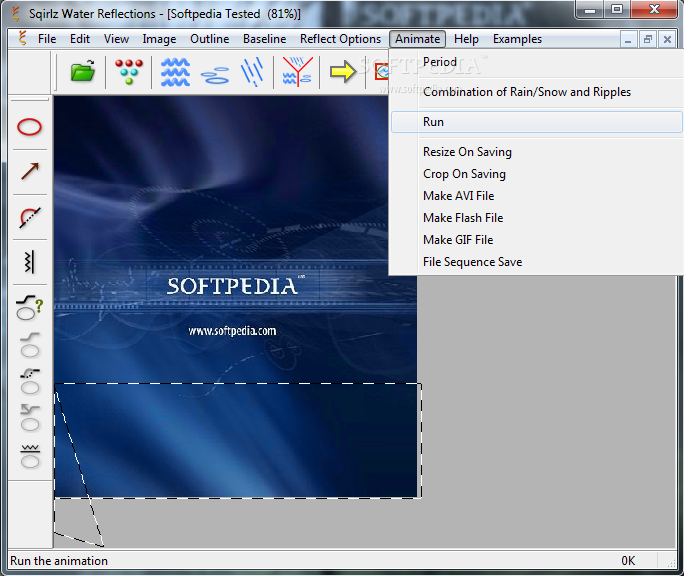Image resolution: width=684 pixels, height=576 pixels.
Task: Click the yellow arrow run icon
Action: [x=343, y=72]
